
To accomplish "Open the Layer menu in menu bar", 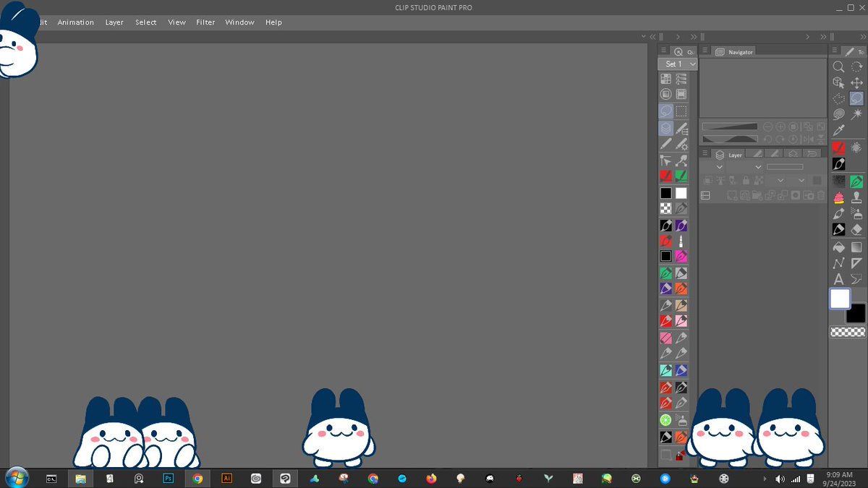I will [x=114, y=22].
